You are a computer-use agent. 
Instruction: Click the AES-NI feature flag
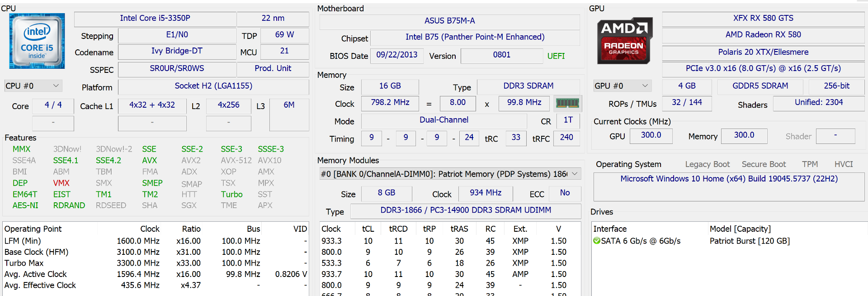(25, 205)
